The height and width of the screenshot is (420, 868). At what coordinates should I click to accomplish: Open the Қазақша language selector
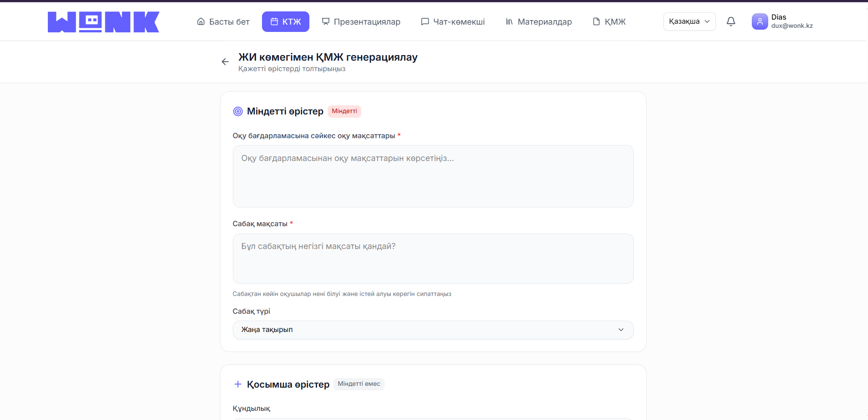(689, 21)
